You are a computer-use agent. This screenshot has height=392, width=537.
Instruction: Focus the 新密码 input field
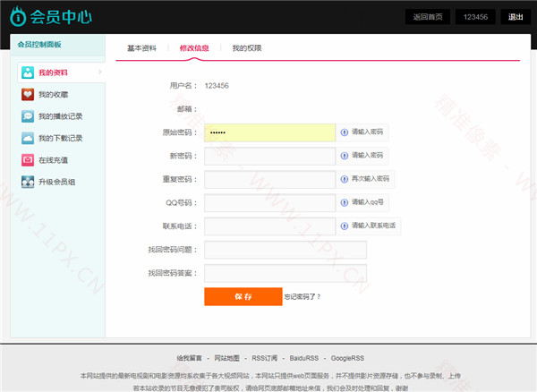[270, 156]
